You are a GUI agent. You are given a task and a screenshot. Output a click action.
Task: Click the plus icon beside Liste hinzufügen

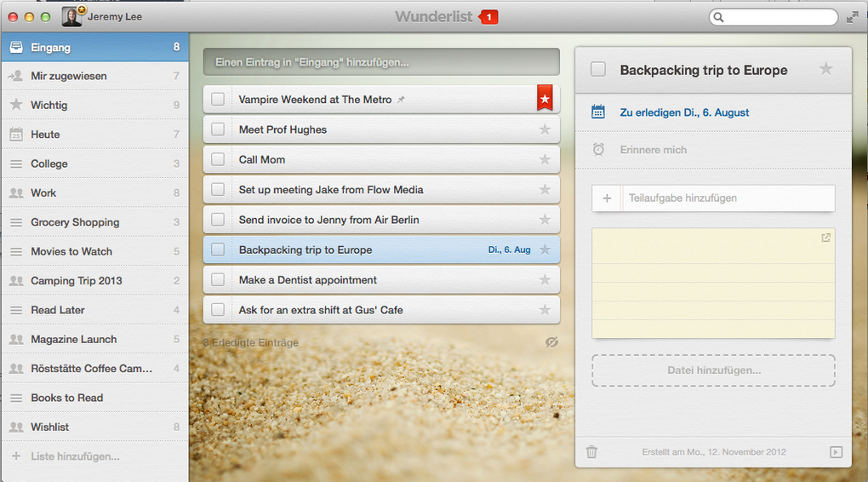pos(17,456)
